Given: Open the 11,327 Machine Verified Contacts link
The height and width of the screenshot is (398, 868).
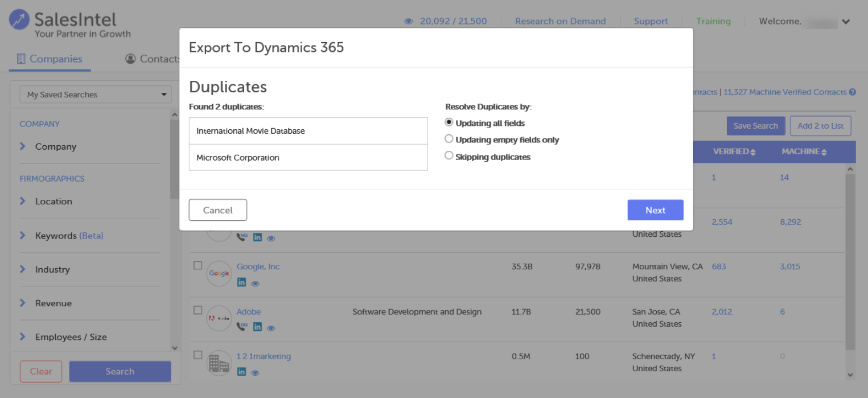Looking at the screenshot, I should click(785, 92).
